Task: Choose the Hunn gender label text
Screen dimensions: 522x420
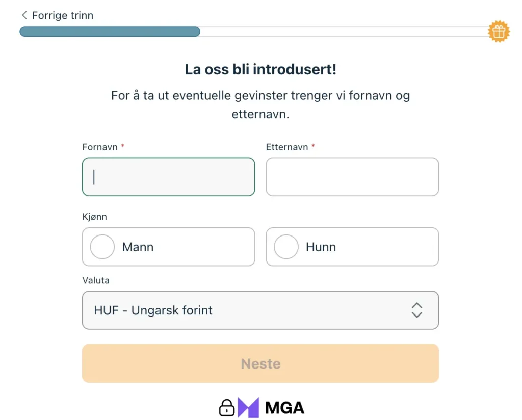Action: pos(321,247)
